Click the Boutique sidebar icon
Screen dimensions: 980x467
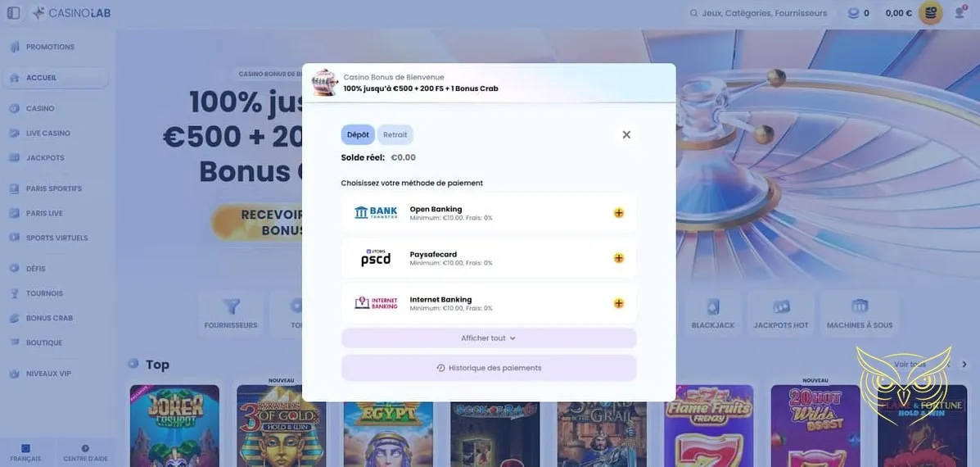point(15,342)
